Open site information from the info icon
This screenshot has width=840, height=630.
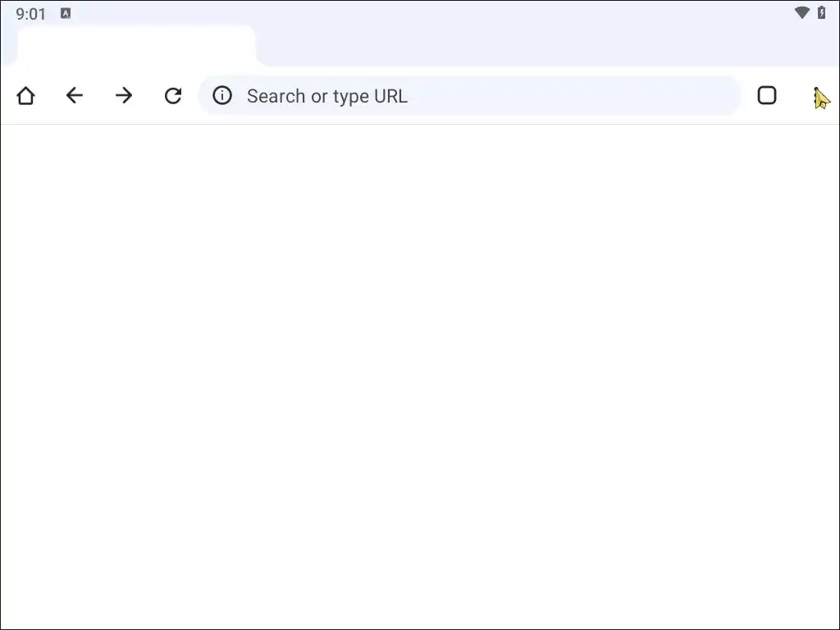[222, 96]
